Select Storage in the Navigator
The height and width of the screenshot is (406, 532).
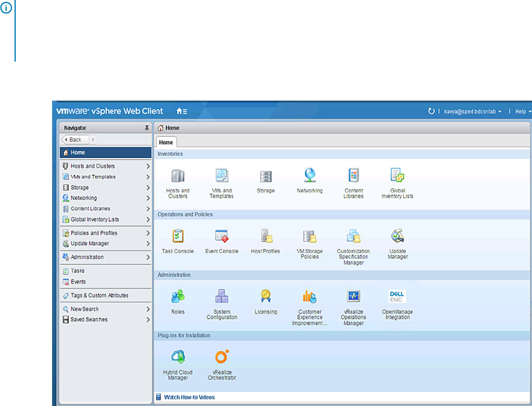click(x=105, y=187)
